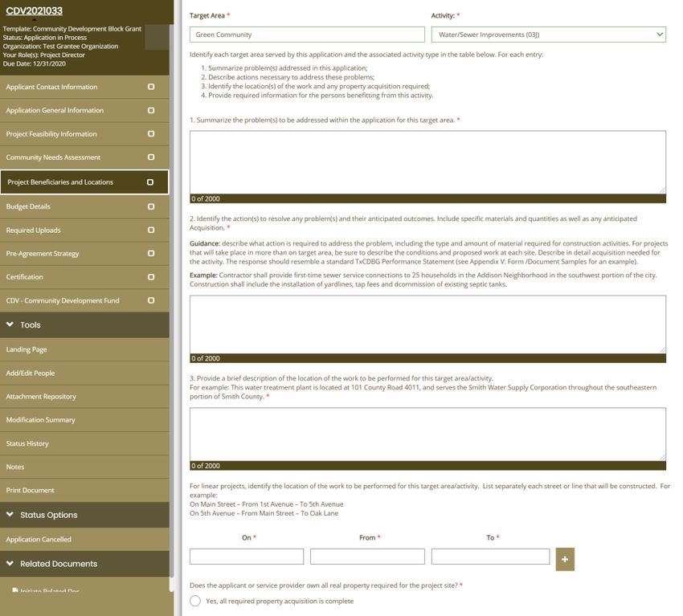Collapse the Status Options section
The height and width of the screenshot is (616, 683).
[84, 515]
